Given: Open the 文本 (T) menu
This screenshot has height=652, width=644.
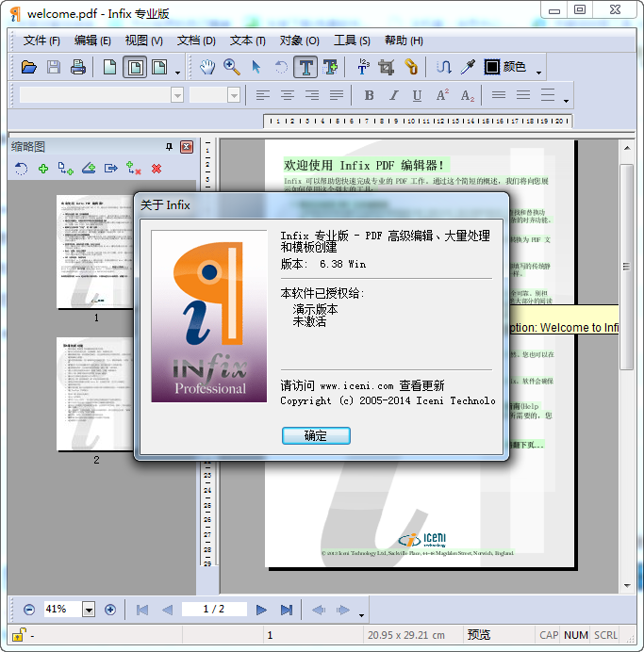Looking at the screenshot, I should pyautogui.click(x=248, y=41).
